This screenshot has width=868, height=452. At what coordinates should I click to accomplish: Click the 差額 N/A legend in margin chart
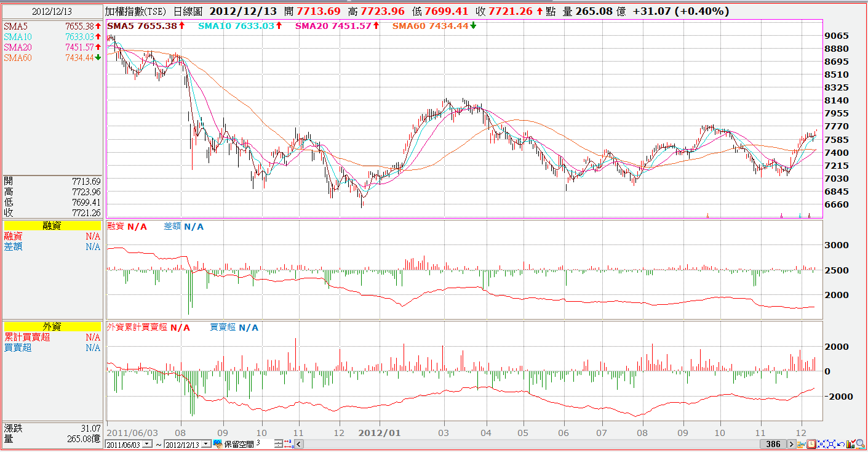pyautogui.click(x=183, y=227)
